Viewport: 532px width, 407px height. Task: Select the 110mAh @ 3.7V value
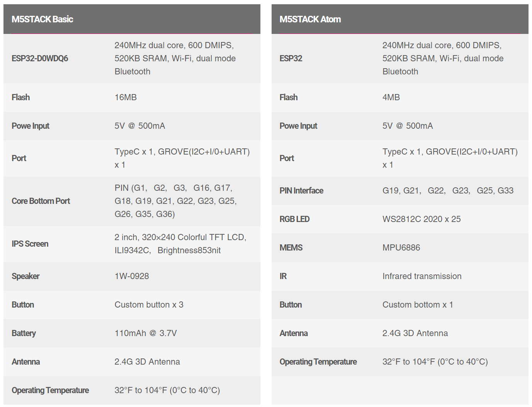click(x=145, y=333)
